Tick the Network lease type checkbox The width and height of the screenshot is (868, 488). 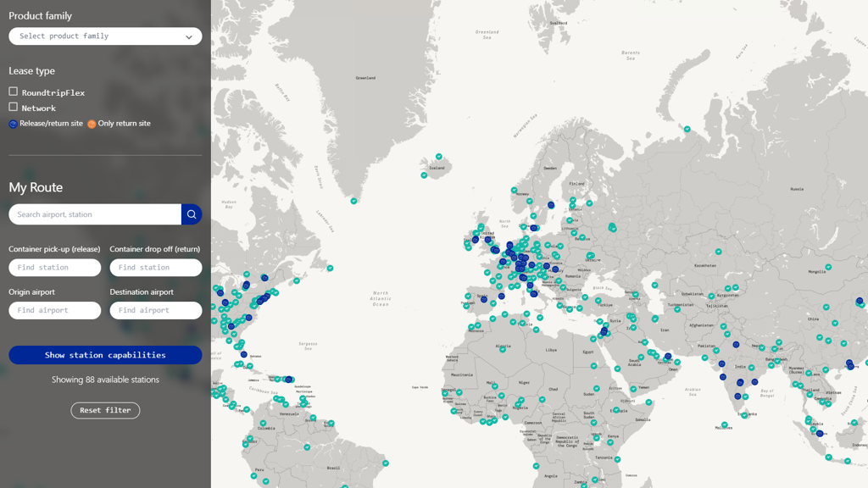[14, 108]
